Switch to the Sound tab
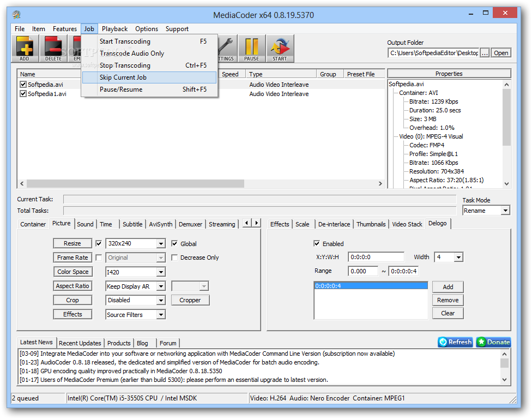 point(85,224)
